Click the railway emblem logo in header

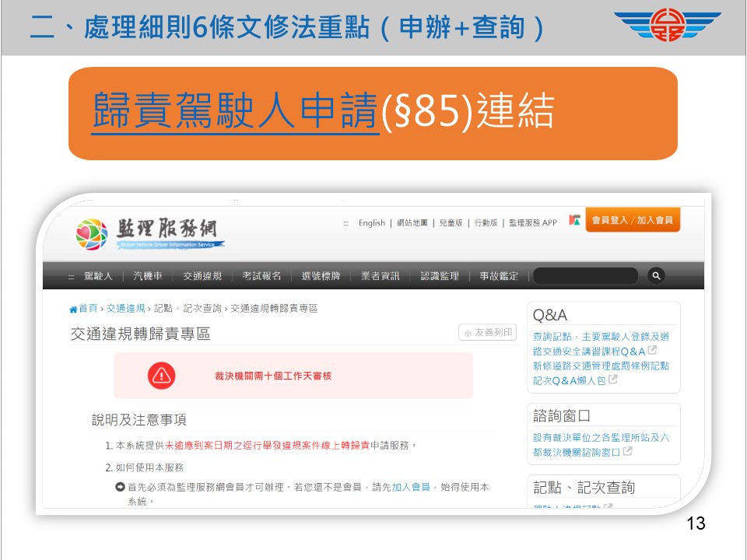pyautogui.click(x=674, y=26)
